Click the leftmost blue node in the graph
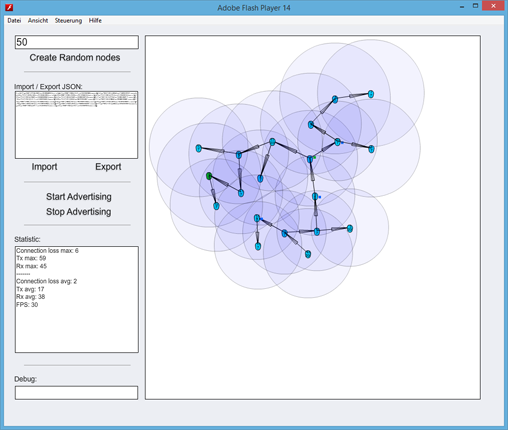 pos(199,148)
